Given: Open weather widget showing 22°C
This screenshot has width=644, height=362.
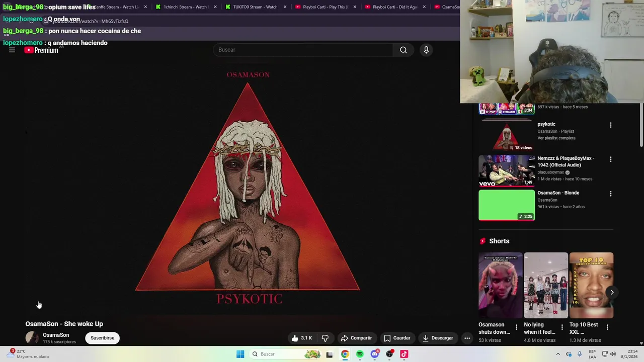Looking at the screenshot, I should pyautogui.click(x=29, y=354).
